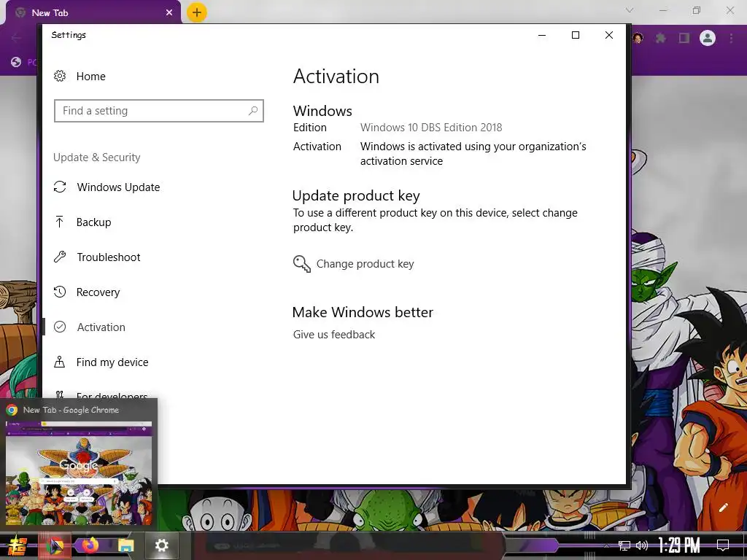Click the Give us feedback link

point(334,335)
